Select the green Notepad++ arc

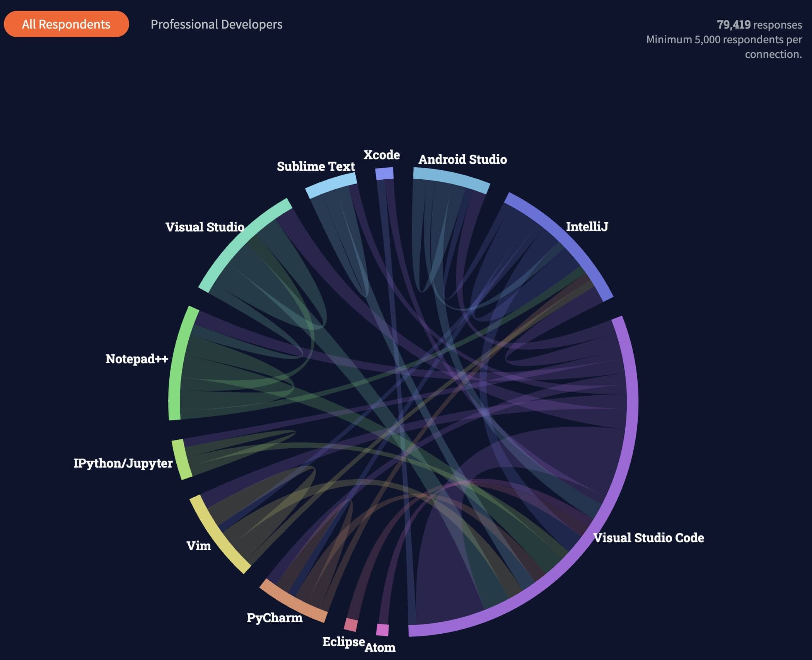[176, 363]
